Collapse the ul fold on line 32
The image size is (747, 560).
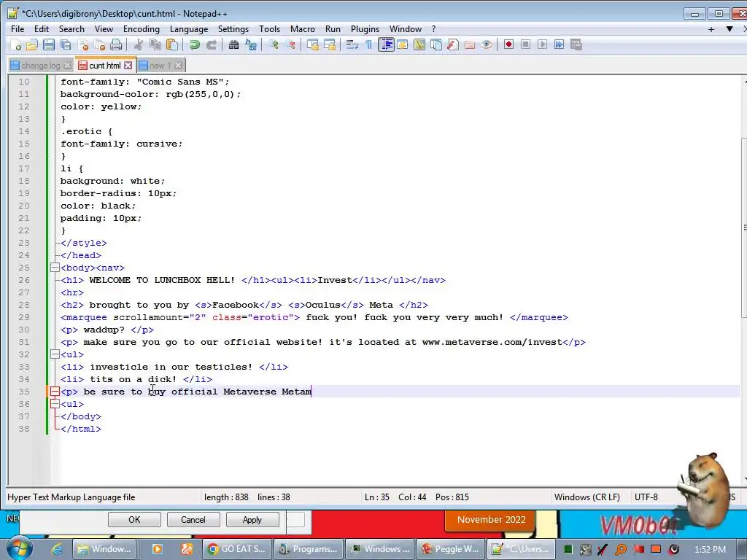(55, 354)
